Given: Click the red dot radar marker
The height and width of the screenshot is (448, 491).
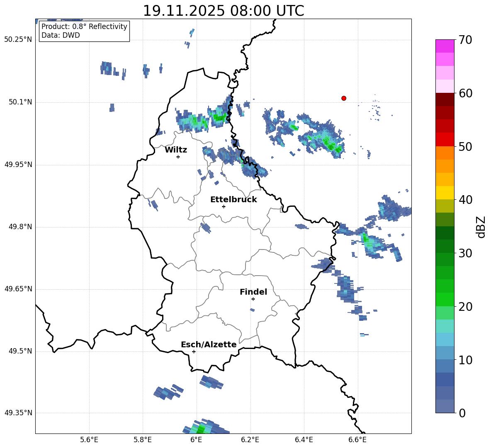Looking at the screenshot, I should [344, 98].
